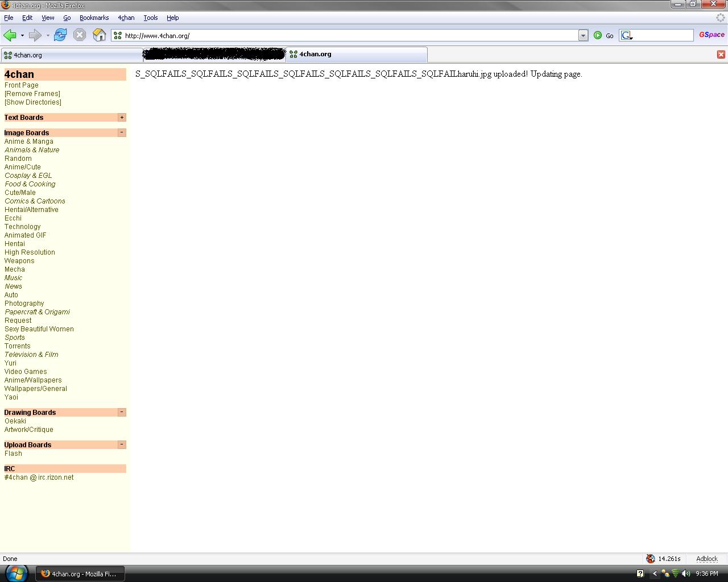Screen dimensions: 728x582
Task: Show hidden tray icons arrow
Action: click(x=654, y=573)
